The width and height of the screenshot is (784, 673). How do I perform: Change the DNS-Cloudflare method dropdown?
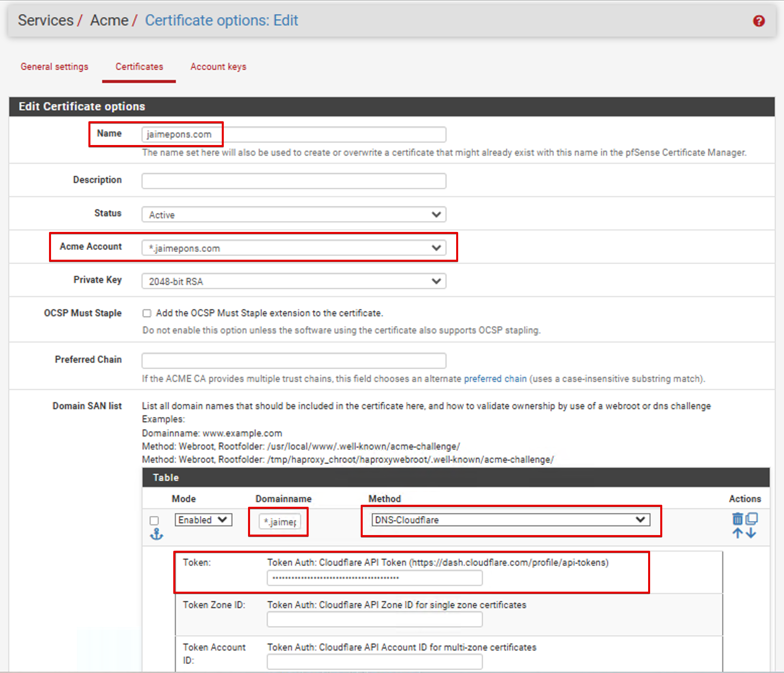pos(510,520)
